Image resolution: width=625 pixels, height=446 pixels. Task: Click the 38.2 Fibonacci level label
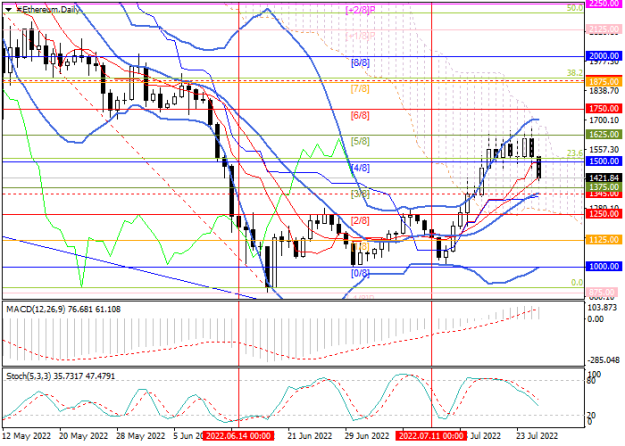coord(575,73)
